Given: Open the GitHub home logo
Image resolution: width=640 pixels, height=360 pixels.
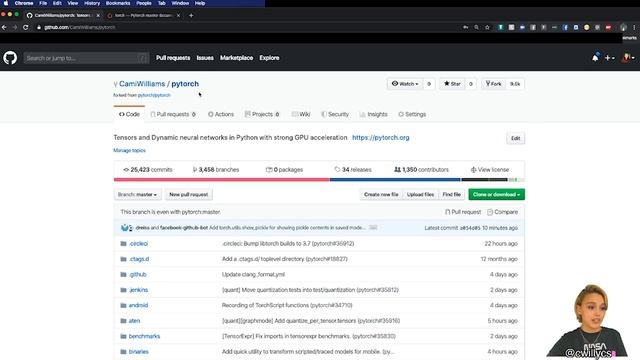Looking at the screenshot, I should coord(10,58).
